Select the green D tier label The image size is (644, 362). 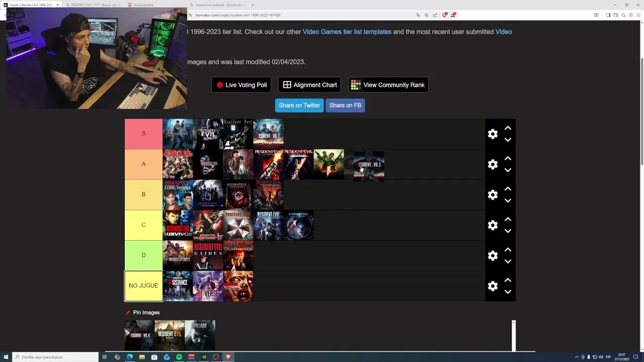click(143, 255)
